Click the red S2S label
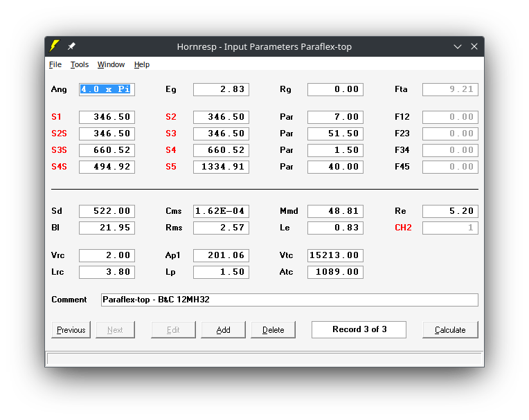 59,134
